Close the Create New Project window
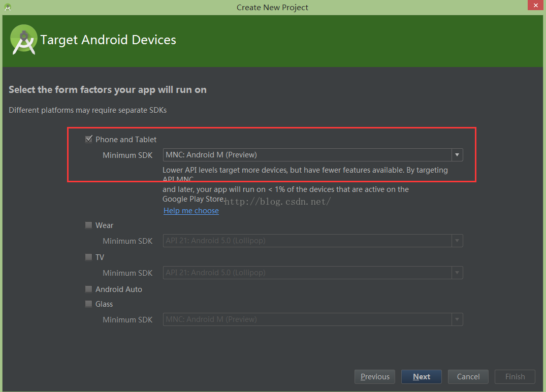The width and height of the screenshot is (546, 392). coord(535,5)
